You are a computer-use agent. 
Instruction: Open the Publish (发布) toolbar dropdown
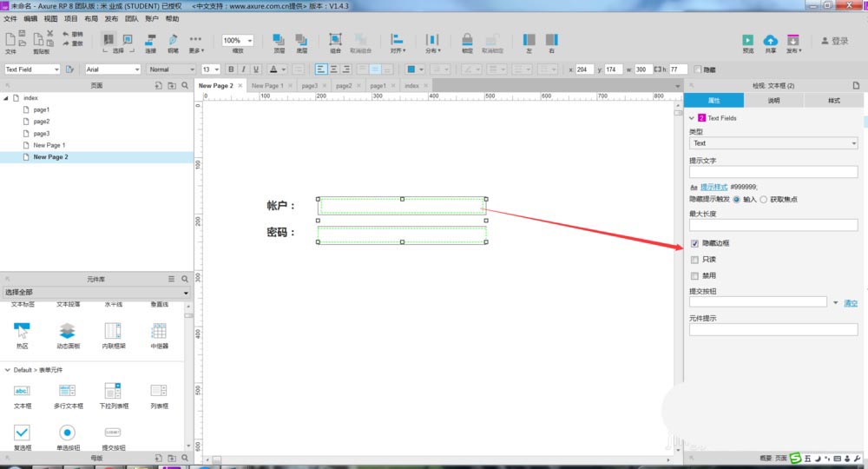click(x=793, y=43)
